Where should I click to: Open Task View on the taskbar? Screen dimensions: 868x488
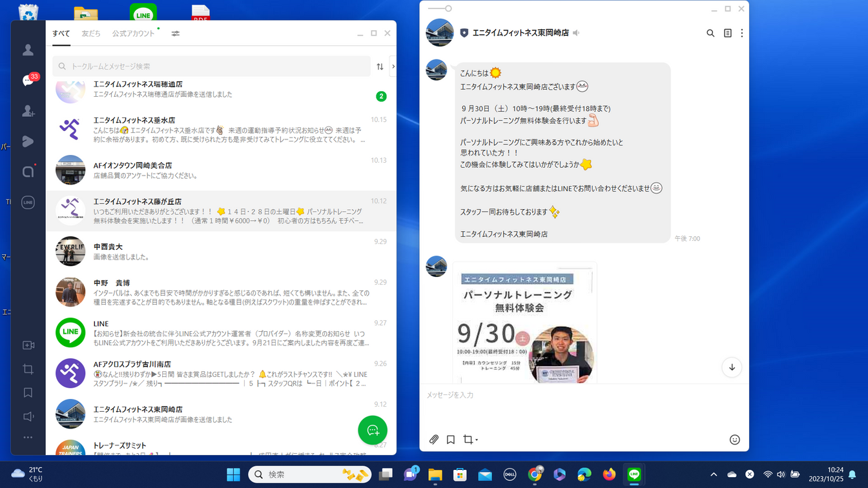click(x=386, y=474)
